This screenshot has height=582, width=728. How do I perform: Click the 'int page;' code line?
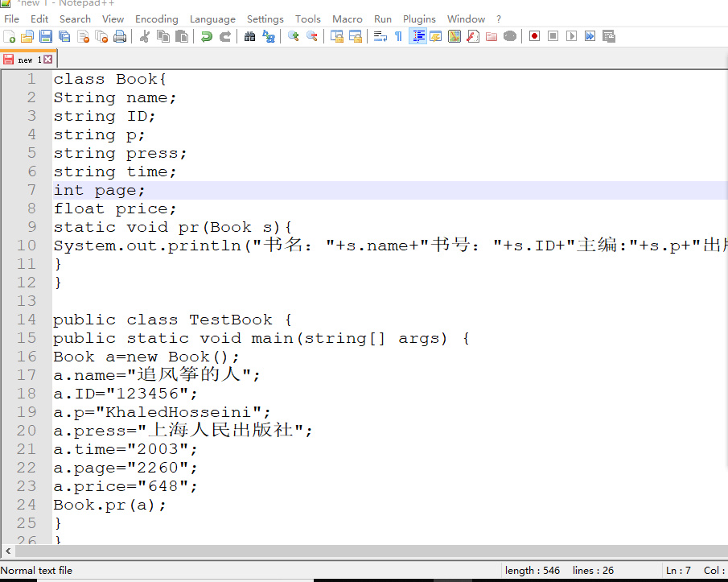click(390, 190)
